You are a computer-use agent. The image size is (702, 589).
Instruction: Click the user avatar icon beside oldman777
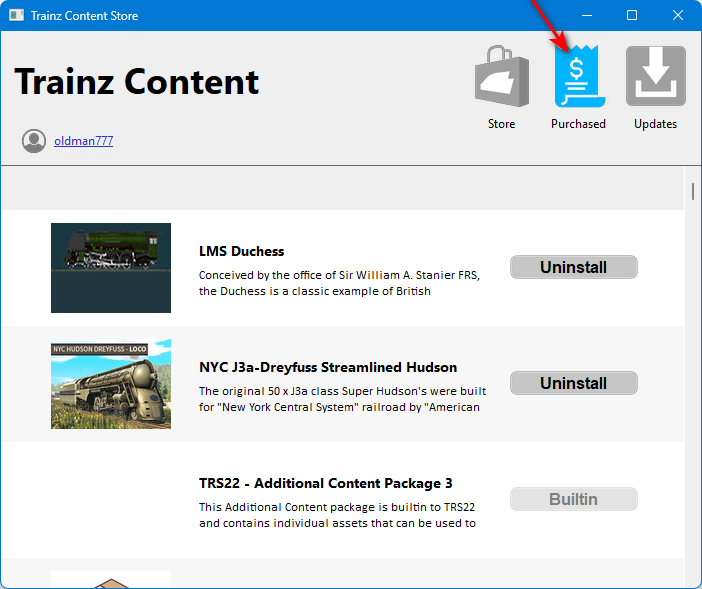point(34,141)
